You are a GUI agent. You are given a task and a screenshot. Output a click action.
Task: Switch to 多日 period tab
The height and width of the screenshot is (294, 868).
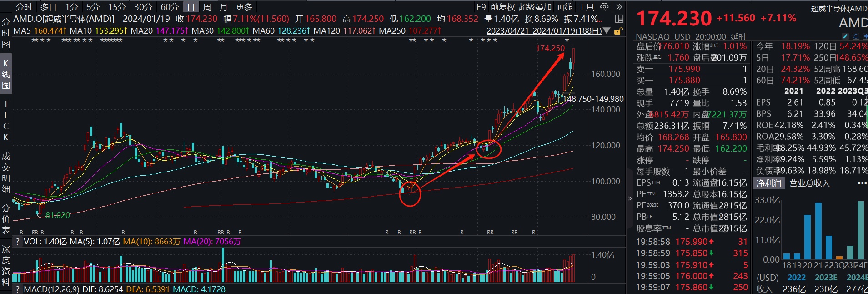point(48,7)
